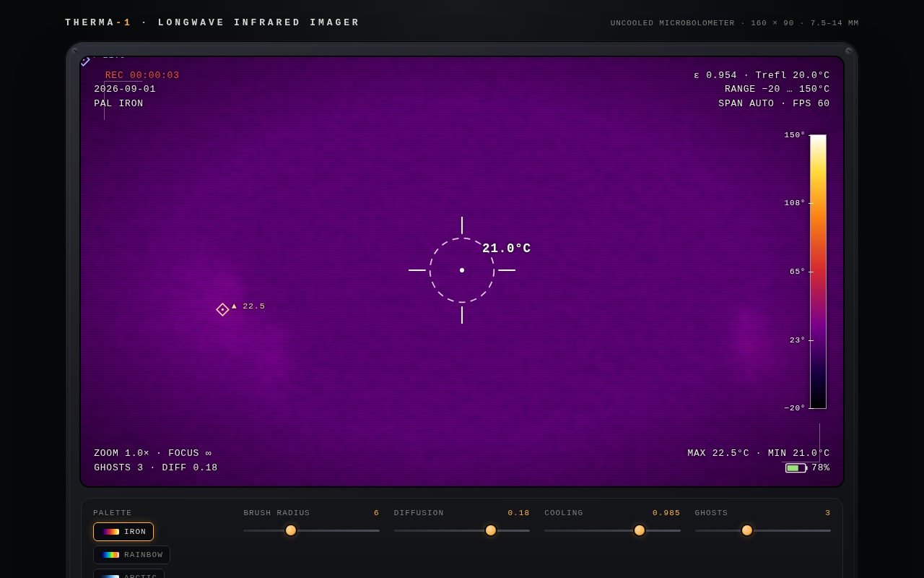924x578 pixels.
Task: Click the BRUSH RADIUS label
Action: 276,513
